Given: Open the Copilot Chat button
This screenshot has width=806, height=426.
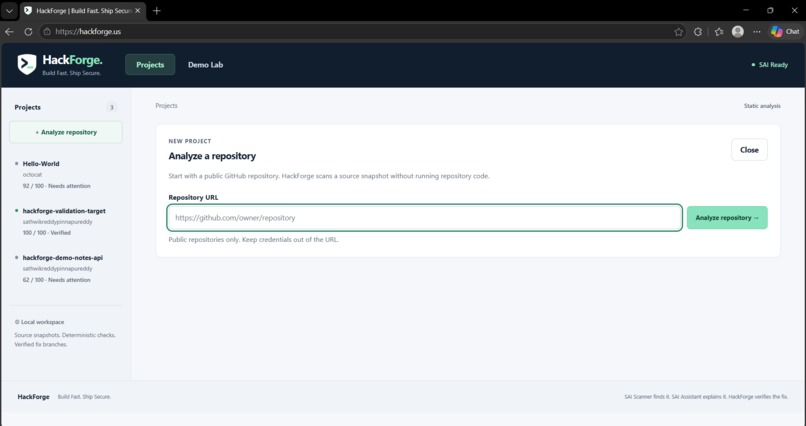Looking at the screenshot, I should pyautogui.click(x=785, y=31).
